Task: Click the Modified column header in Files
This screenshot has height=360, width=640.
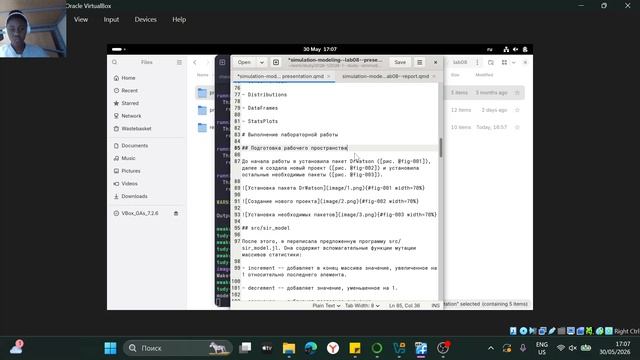Action: point(484,75)
